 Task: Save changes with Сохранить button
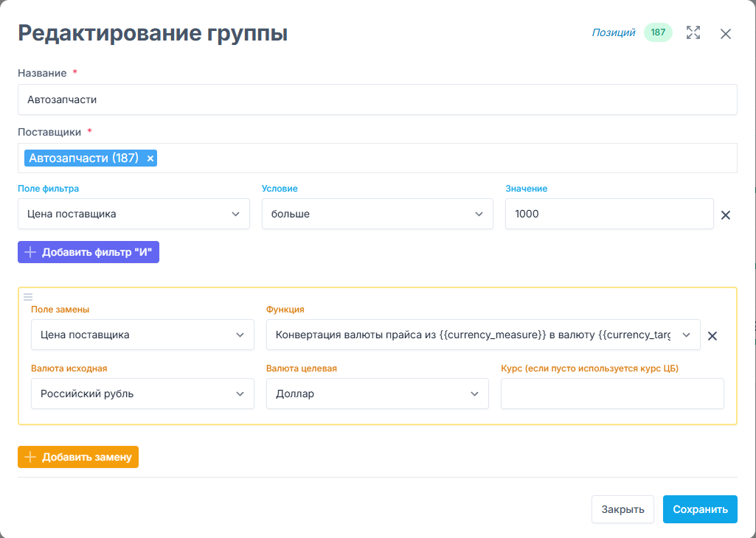coord(700,509)
